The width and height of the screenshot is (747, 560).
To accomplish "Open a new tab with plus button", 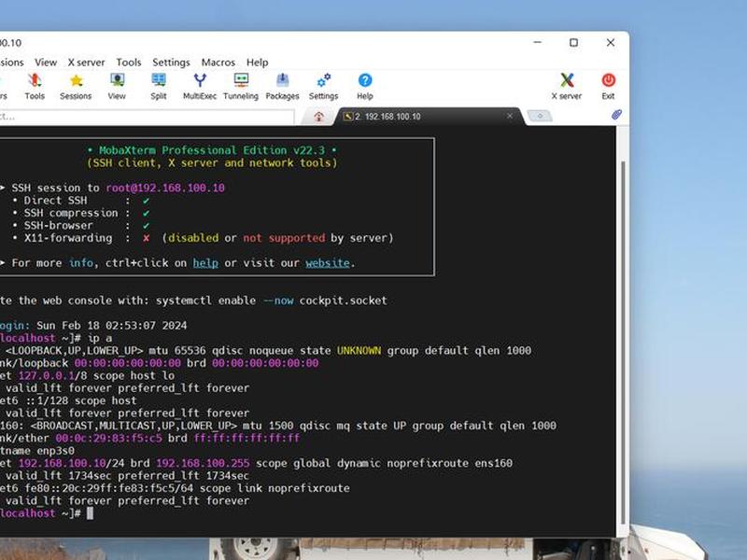I will click(541, 116).
